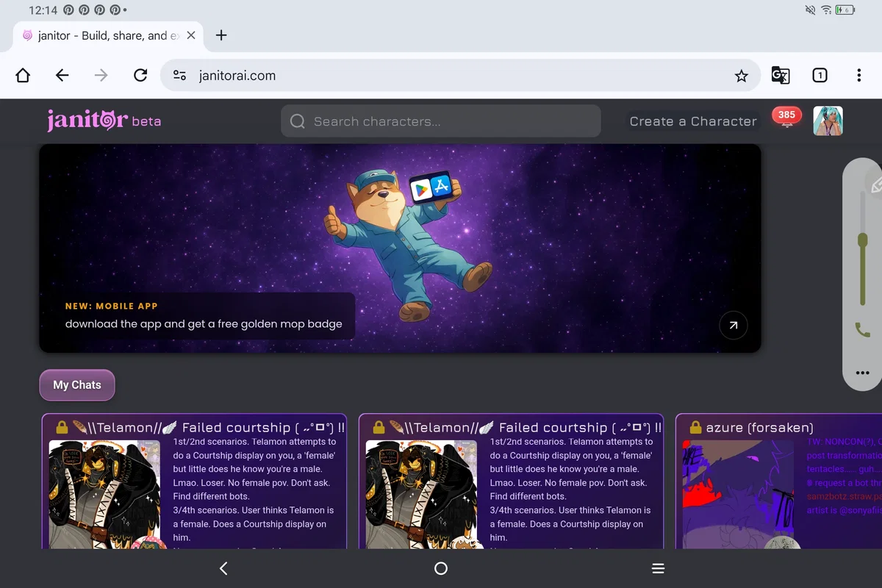This screenshot has height=588, width=882.
Task: Open a new browser tab
Action: click(x=221, y=35)
